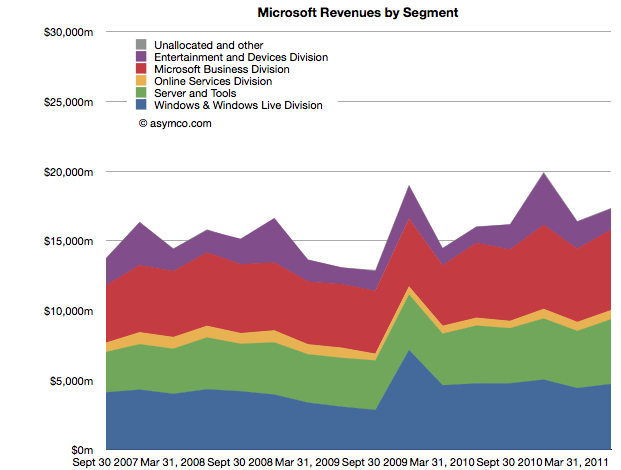Click the green Server and Tools swatch
This screenshot has height=470, width=621.
point(141,92)
